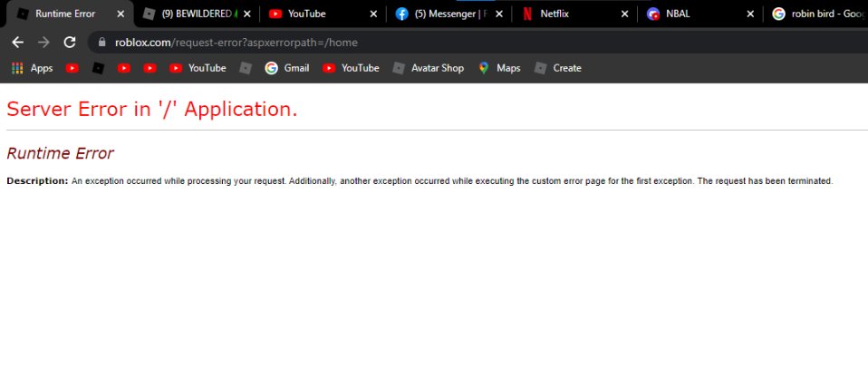This screenshot has height=368, width=868.
Task: Open the YouTube bookmark right of Gmail
Action: click(x=351, y=68)
